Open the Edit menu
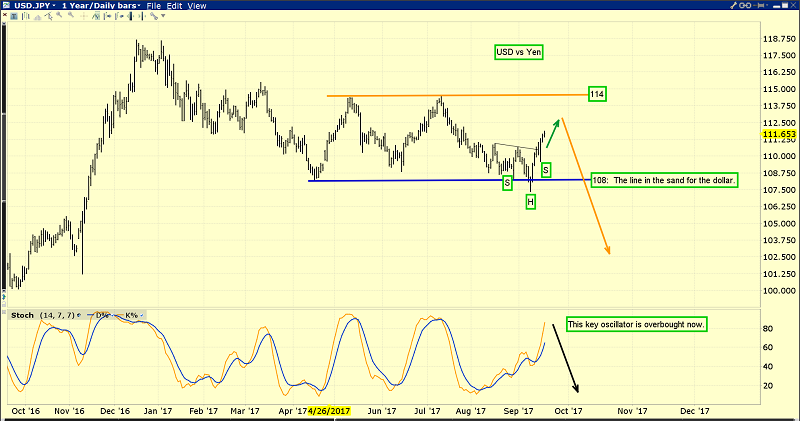This screenshot has width=800, height=421. tap(176, 6)
